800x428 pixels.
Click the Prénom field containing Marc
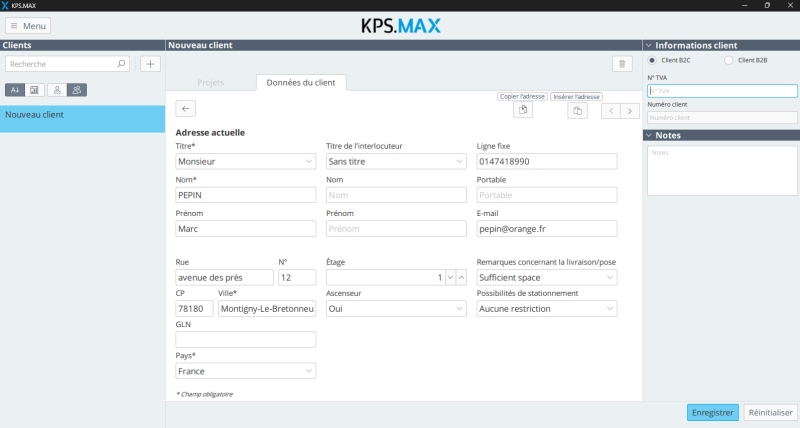pos(245,229)
